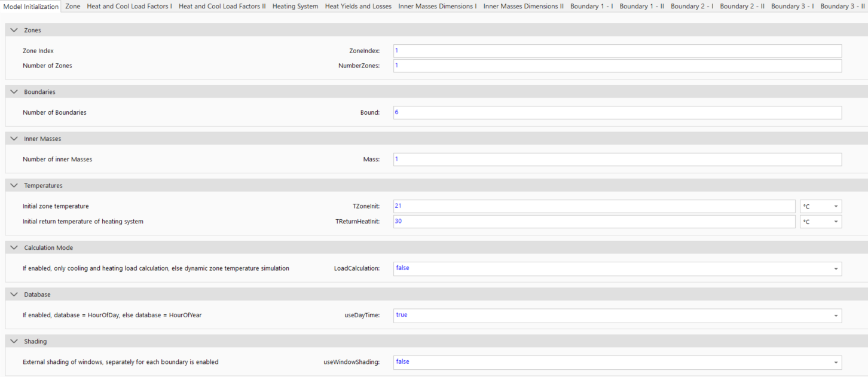Open the useDayTime dropdown
The image size is (868, 377).
pyautogui.click(x=618, y=315)
